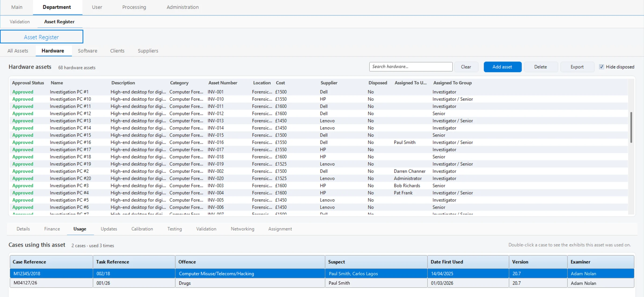Open the Processing tab

coord(134,7)
